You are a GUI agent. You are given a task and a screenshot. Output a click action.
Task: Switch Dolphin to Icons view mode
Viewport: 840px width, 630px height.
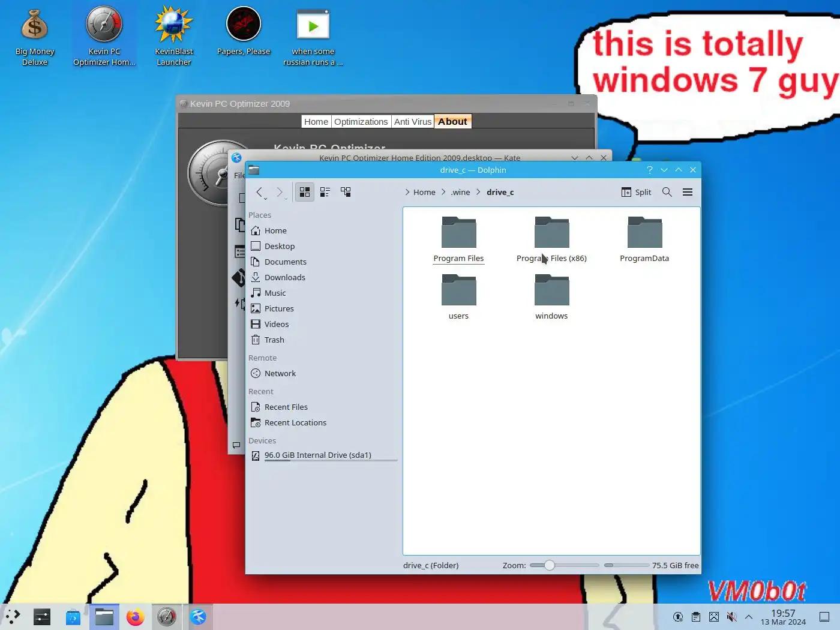coord(305,192)
